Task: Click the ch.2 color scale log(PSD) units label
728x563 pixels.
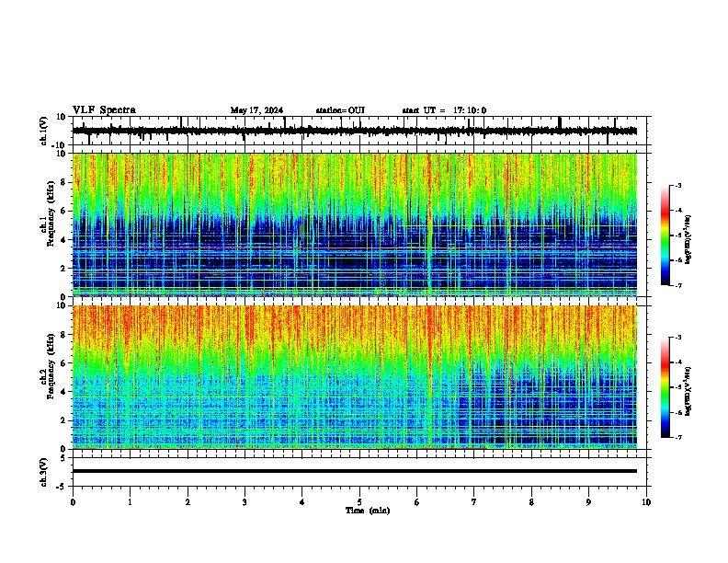Action: (x=688, y=392)
